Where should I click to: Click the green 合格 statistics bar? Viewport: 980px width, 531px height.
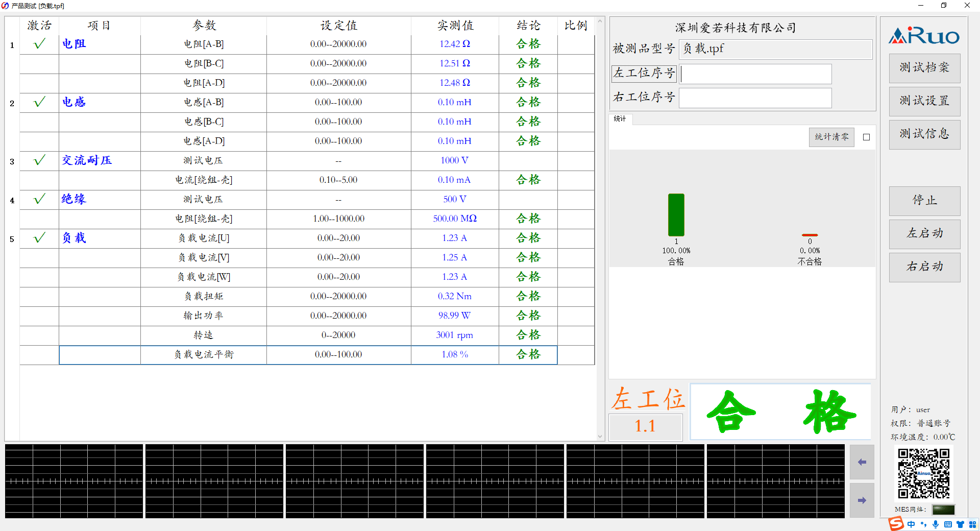[676, 214]
